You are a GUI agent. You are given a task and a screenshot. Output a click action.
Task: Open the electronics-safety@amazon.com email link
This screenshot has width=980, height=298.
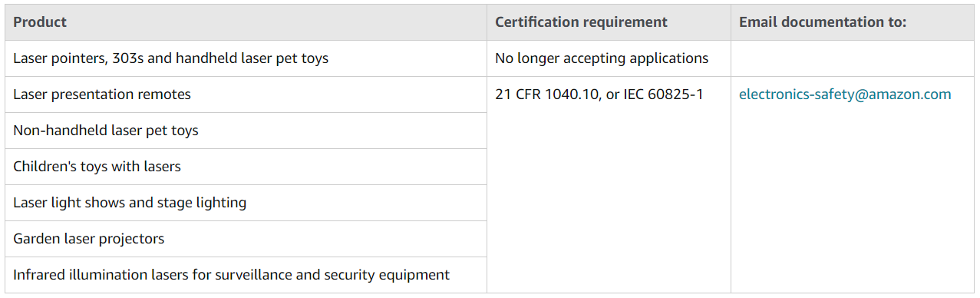tap(845, 94)
